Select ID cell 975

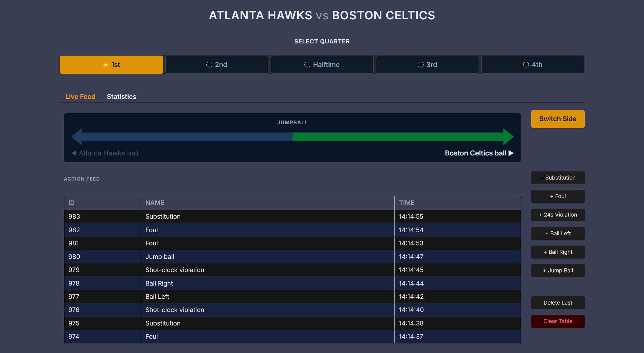(x=103, y=323)
